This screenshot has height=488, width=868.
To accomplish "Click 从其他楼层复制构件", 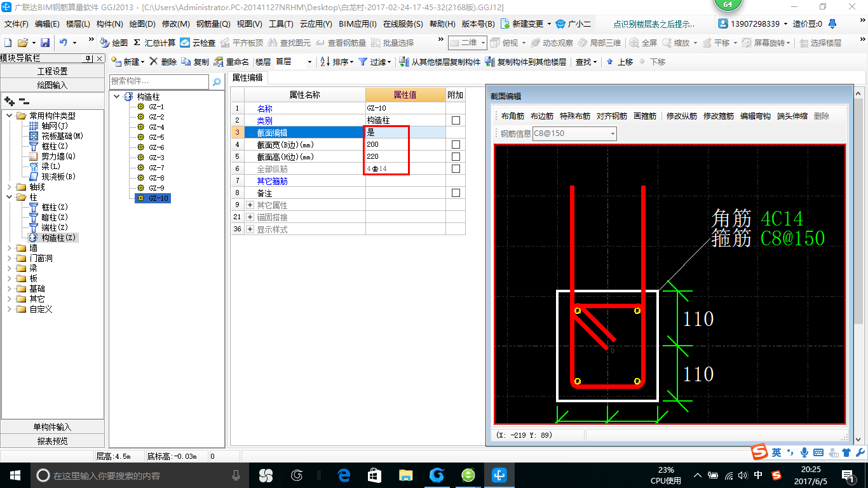I will coord(440,62).
